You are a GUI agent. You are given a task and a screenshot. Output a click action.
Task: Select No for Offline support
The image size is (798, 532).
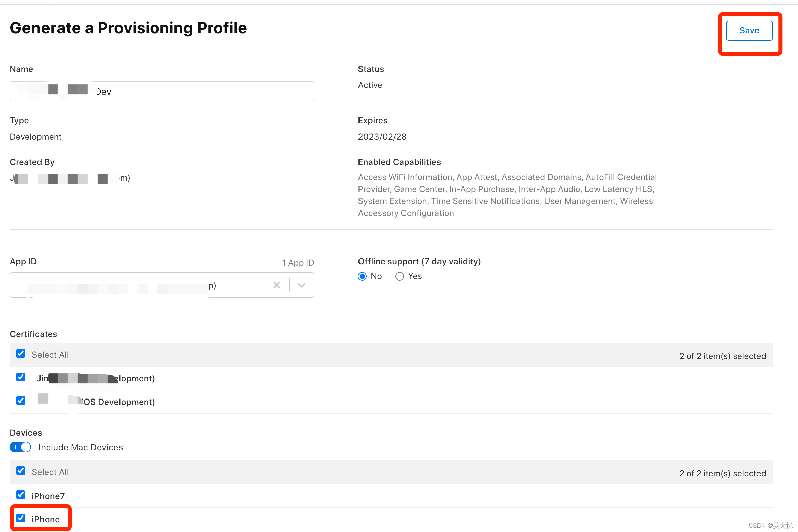tap(362, 276)
